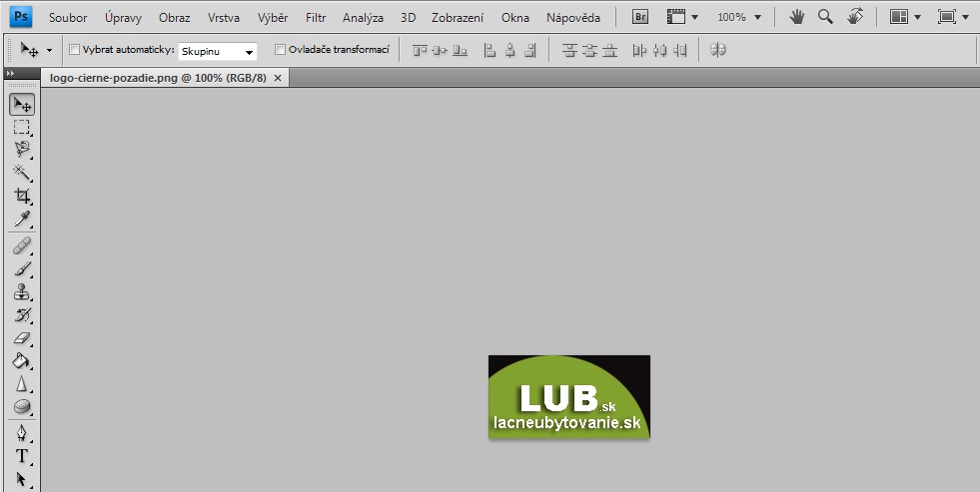Click the Photoshop Ps logo icon

coord(21,17)
